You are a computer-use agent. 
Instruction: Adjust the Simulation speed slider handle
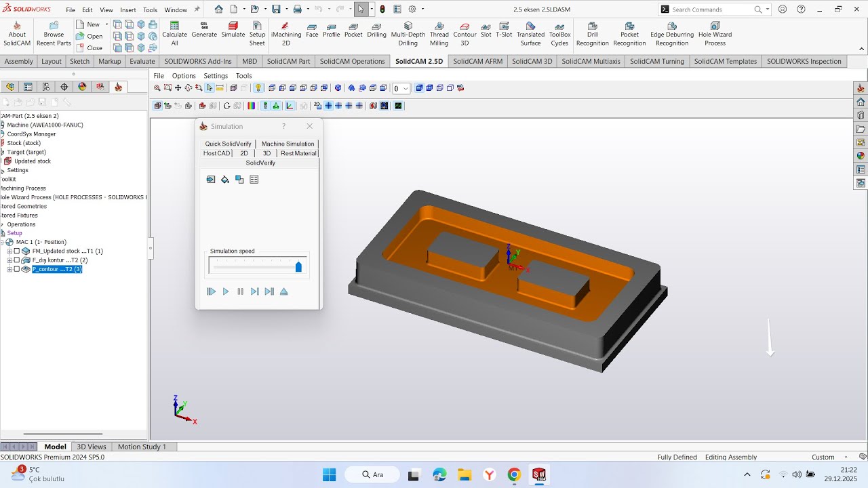point(298,267)
